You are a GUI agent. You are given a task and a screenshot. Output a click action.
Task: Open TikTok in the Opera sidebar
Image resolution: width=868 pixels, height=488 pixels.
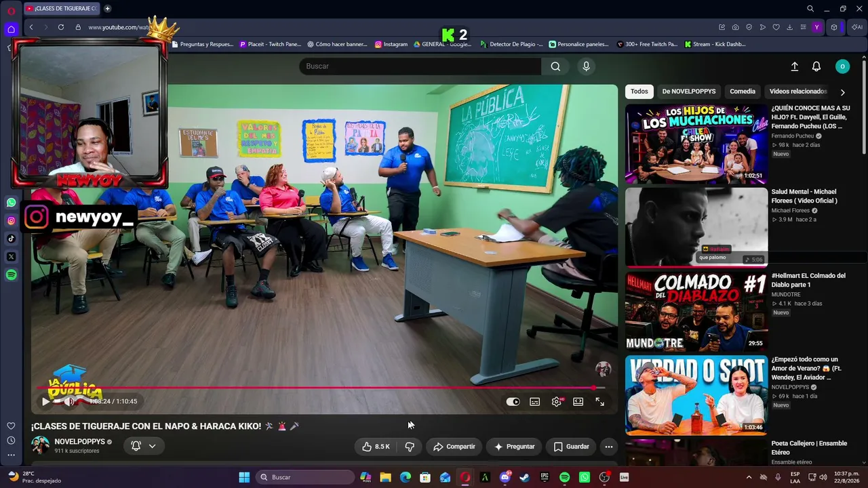(x=11, y=239)
